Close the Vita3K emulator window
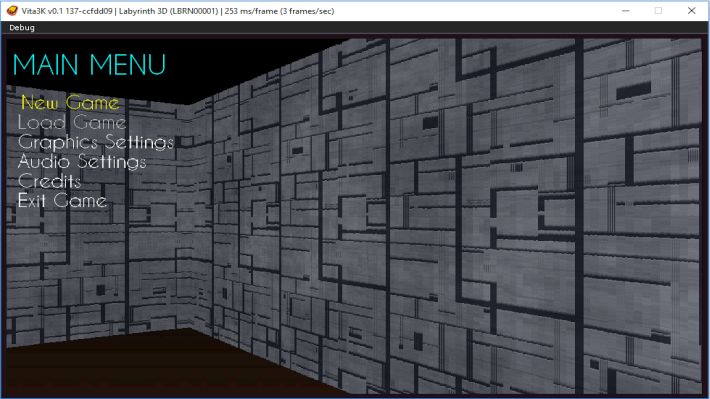This screenshot has width=710, height=399. tap(691, 11)
